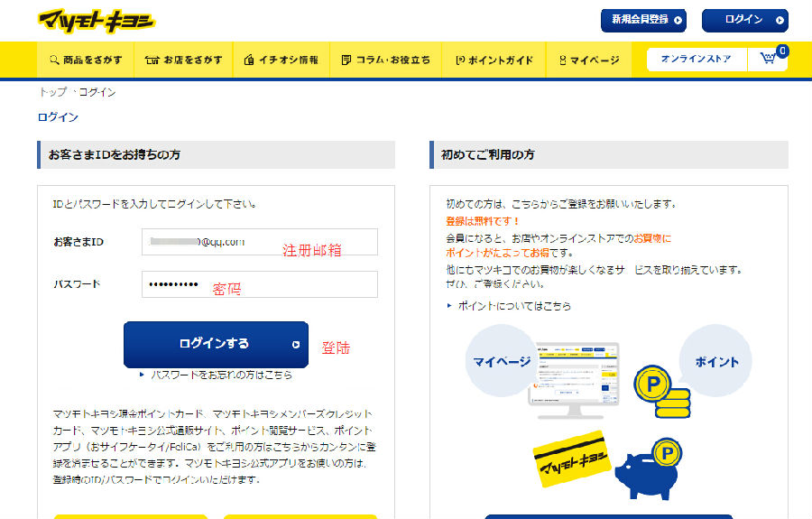Viewport: 812px width, 519px height.
Task: Switch to the オンラインストア tab
Action: (x=696, y=59)
